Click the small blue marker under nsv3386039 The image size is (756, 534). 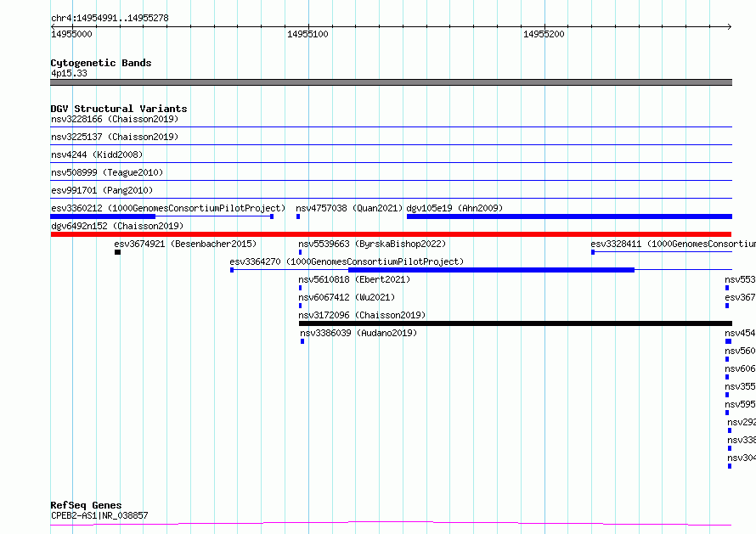[x=302, y=341]
